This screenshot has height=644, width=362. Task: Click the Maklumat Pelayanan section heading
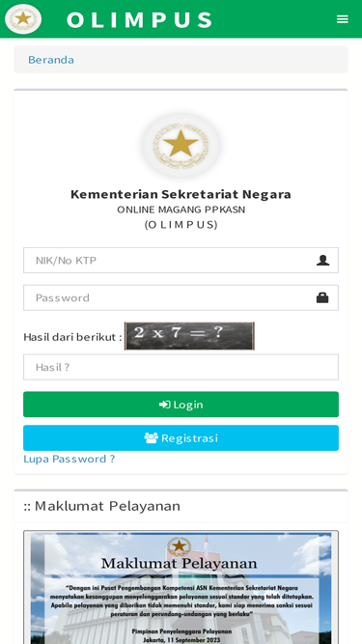pos(101,506)
